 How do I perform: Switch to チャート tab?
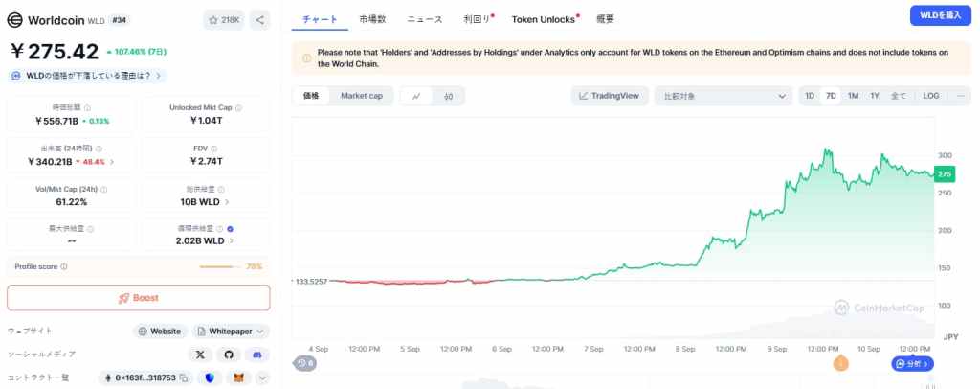(320, 19)
